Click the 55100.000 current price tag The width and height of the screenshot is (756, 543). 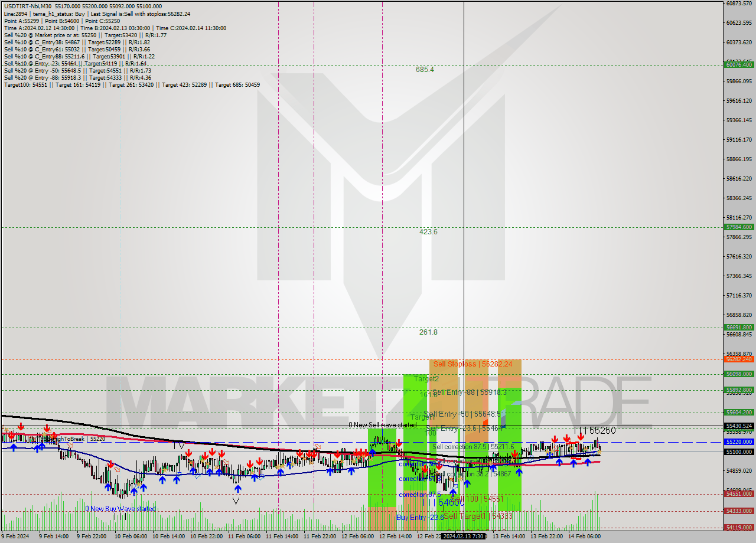coord(739,452)
